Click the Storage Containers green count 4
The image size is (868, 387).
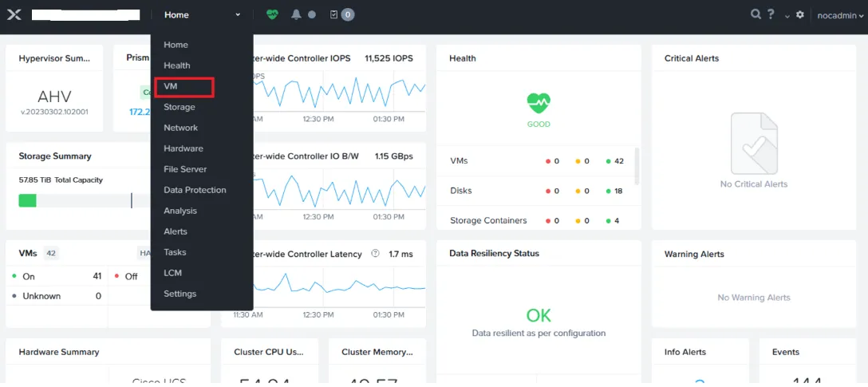617,220
